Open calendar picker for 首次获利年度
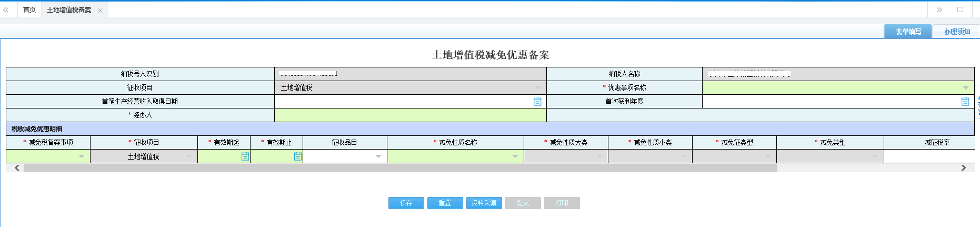The width and height of the screenshot is (980, 227). [965, 102]
